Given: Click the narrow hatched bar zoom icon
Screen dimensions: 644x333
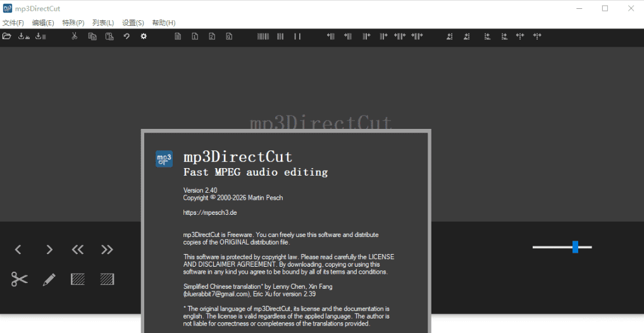Looking at the screenshot, I should tap(280, 36).
